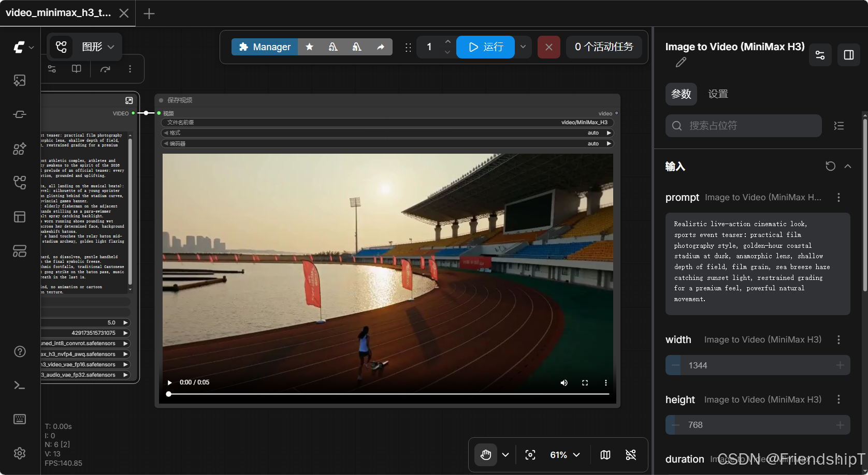The image size is (868, 475).
Task: Click the 文件名前缀 field in 保存视频 node
Action: pyautogui.click(x=387, y=123)
